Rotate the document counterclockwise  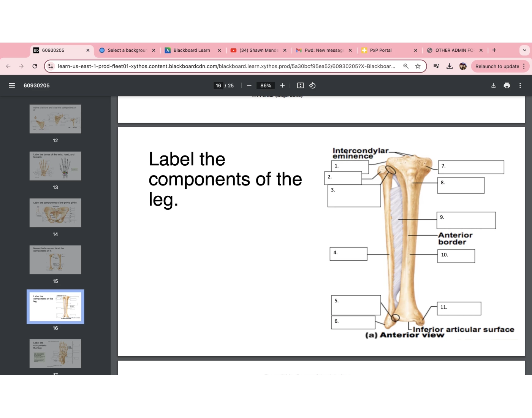pos(312,85)
